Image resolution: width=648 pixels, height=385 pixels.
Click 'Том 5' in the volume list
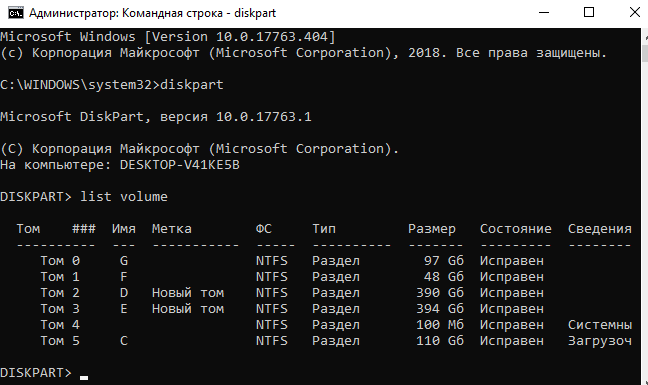point(60,341)
